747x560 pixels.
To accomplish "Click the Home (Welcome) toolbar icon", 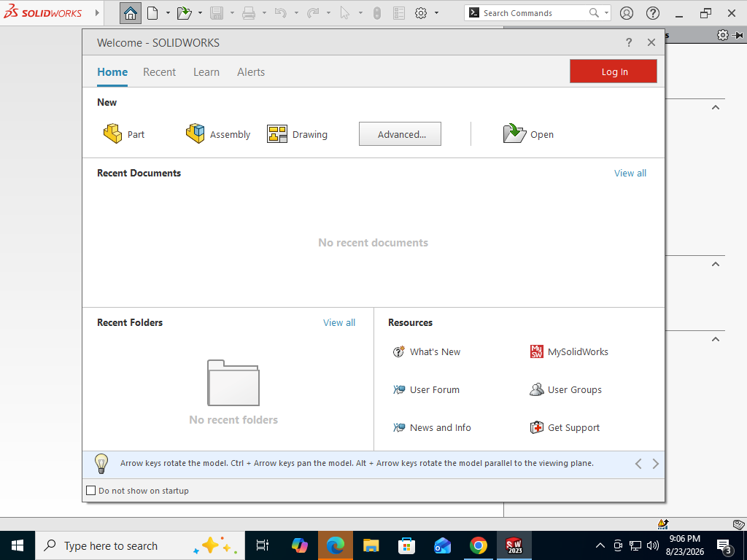I will 130,13.
